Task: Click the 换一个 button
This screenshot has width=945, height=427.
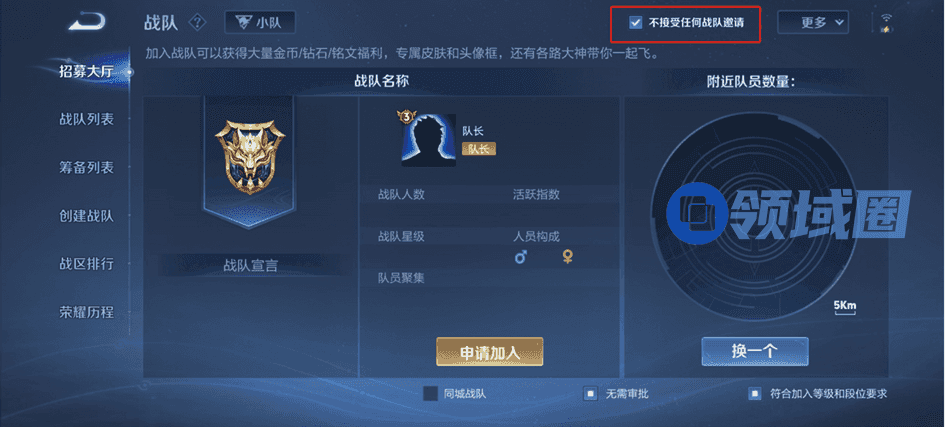Action: click(x=755, y=352)
